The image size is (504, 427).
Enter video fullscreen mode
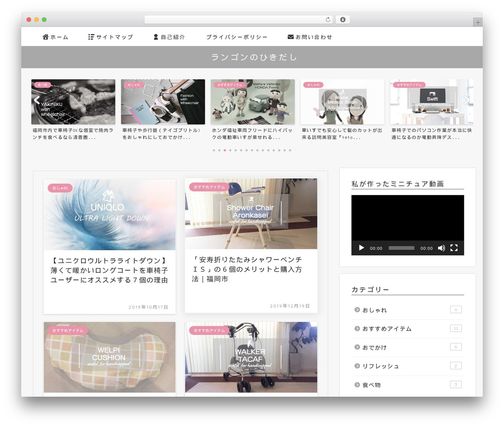click(454, 248)
